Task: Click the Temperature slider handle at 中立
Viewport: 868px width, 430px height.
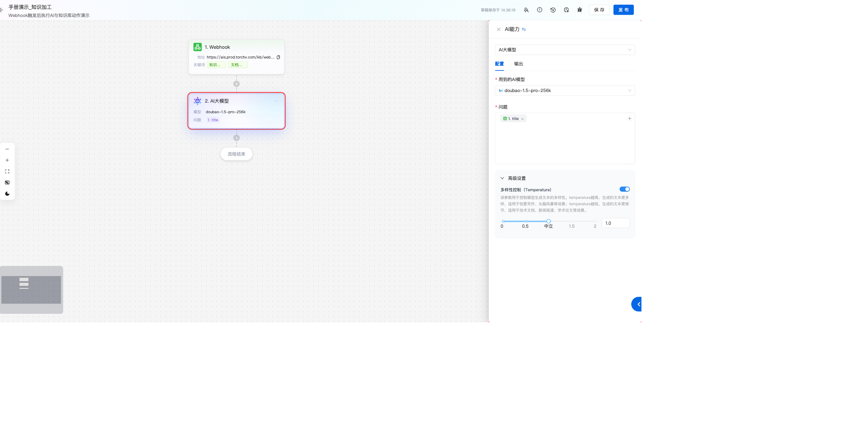Action: [549, 221]
